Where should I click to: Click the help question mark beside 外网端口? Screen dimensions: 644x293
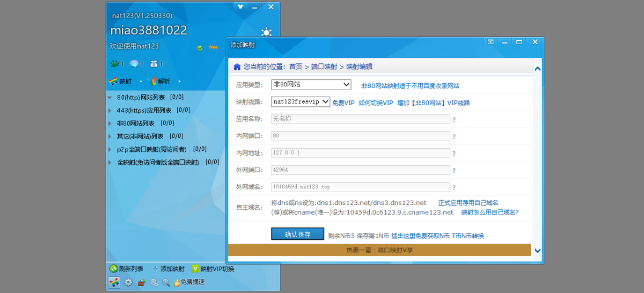[453, 171]
